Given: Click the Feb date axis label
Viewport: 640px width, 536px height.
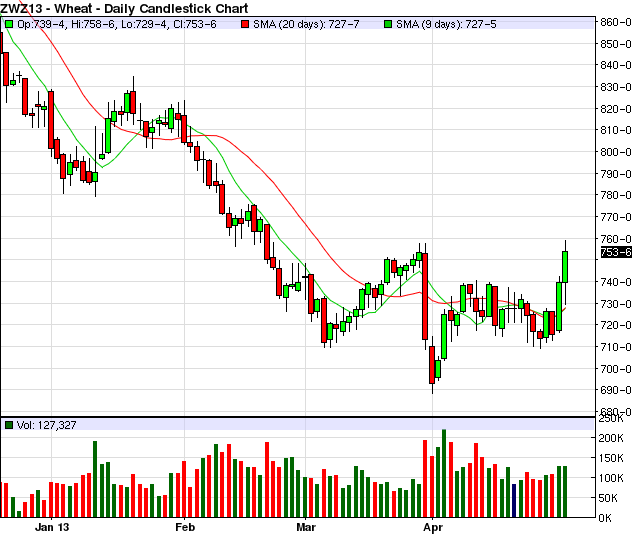Looking at the screenshot, I should pos(185,527).
